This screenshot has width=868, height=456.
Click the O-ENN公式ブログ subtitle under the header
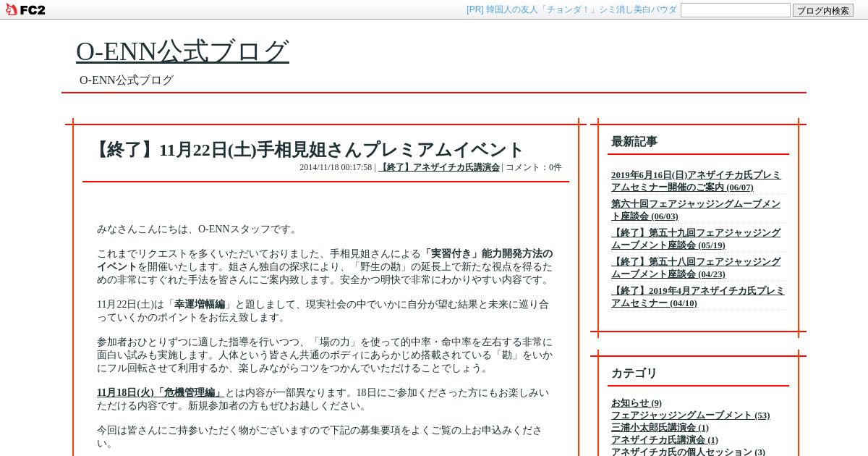tap(127, 80)
